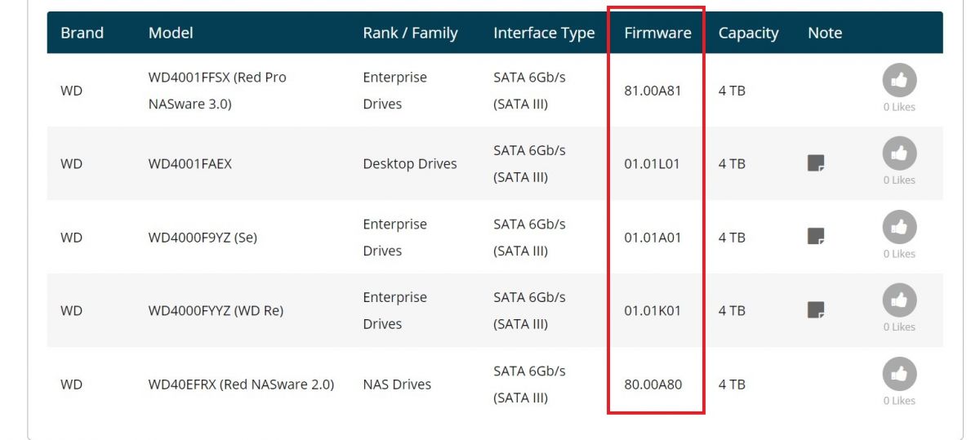Click the Firmware column header

pos(657,33)
